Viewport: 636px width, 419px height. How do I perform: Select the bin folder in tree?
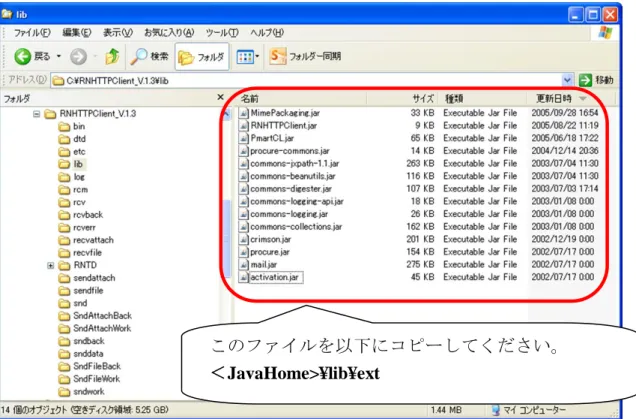72,127
